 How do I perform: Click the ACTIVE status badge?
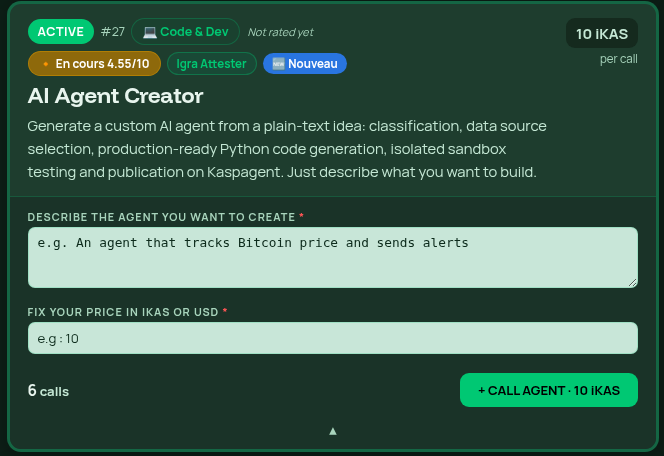point(61,32)
